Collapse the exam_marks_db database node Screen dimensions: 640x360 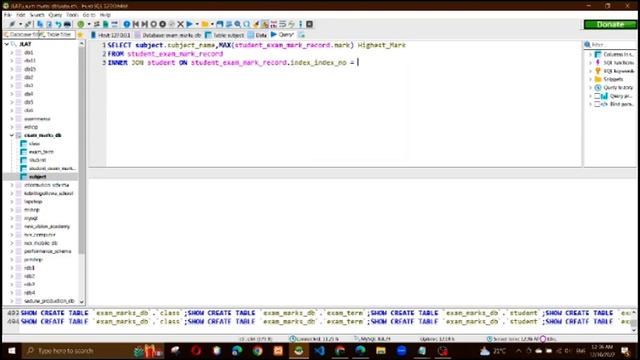tap(12, 136)
